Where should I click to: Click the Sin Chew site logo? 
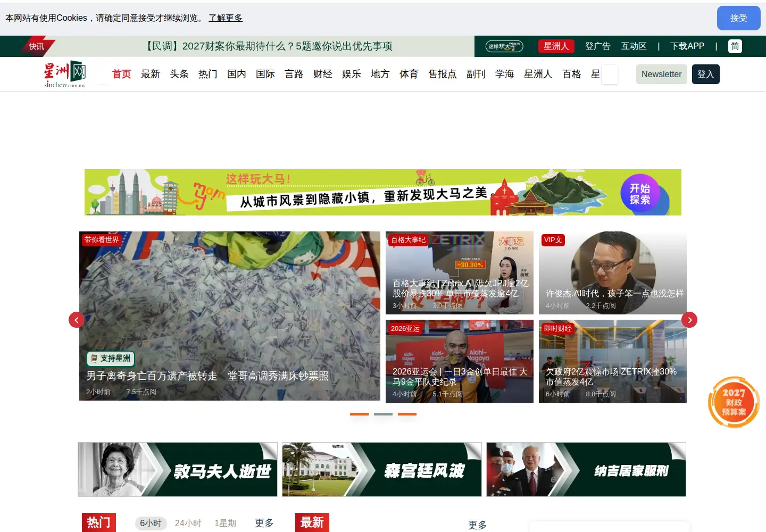pos(65,74)
